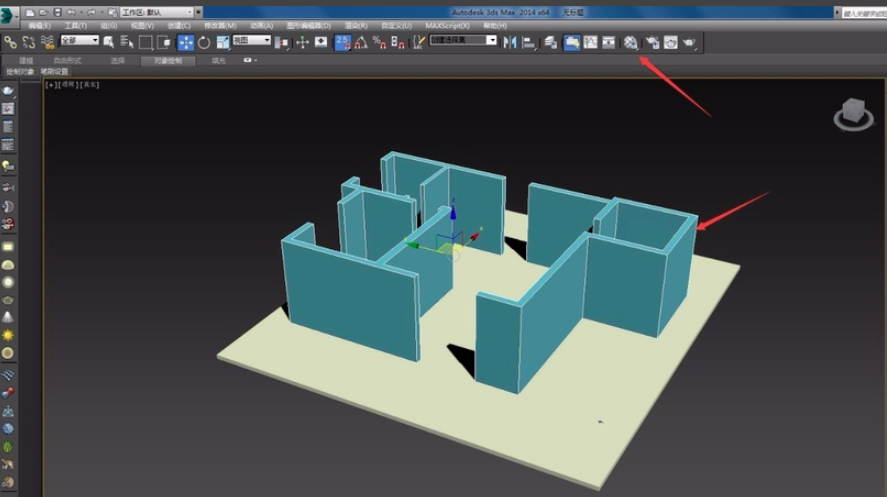887x497 pixels.
Task: Click the [+] viewport label menu
Action: (x=50, y=85)
